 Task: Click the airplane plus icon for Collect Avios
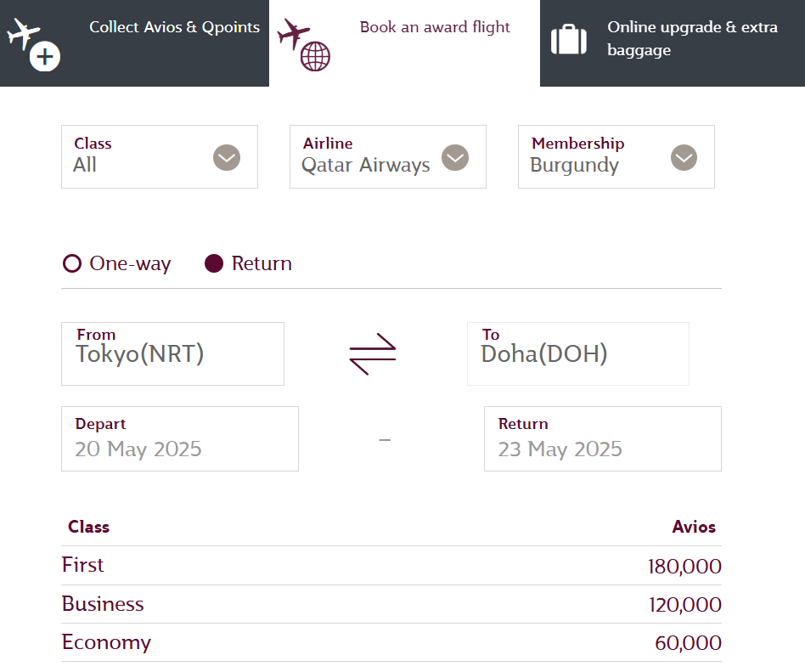[32, 43]
